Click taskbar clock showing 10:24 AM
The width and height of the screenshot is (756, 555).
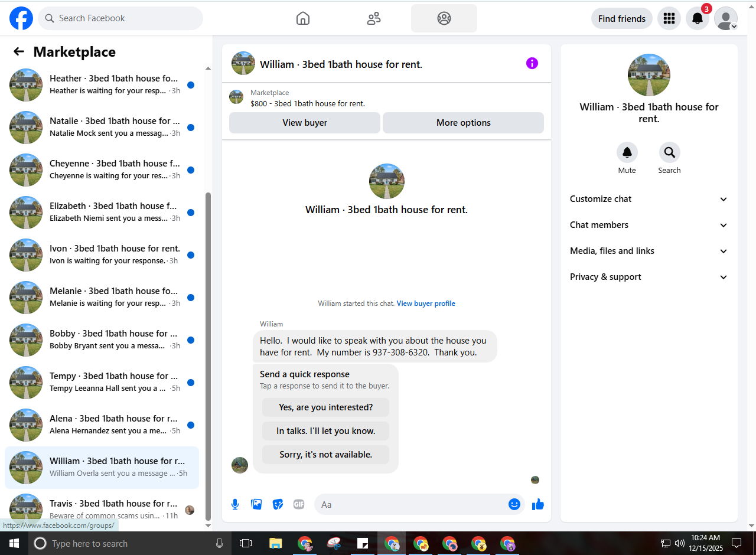point(706,543)
